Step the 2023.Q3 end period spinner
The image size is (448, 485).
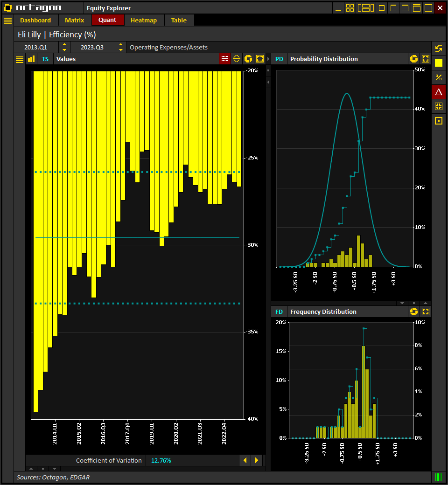coord(121,47)
